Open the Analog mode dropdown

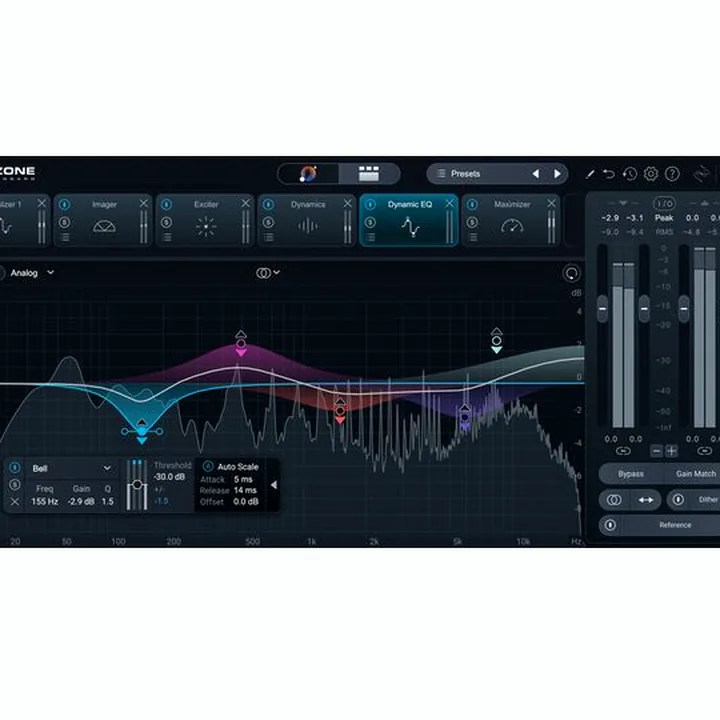coord(32,273)
